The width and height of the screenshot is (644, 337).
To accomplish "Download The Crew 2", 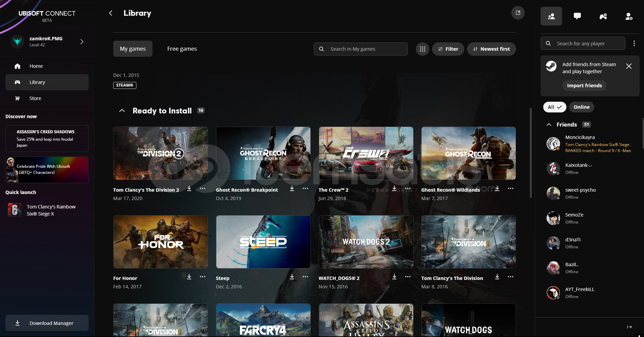I will point(394,189).
